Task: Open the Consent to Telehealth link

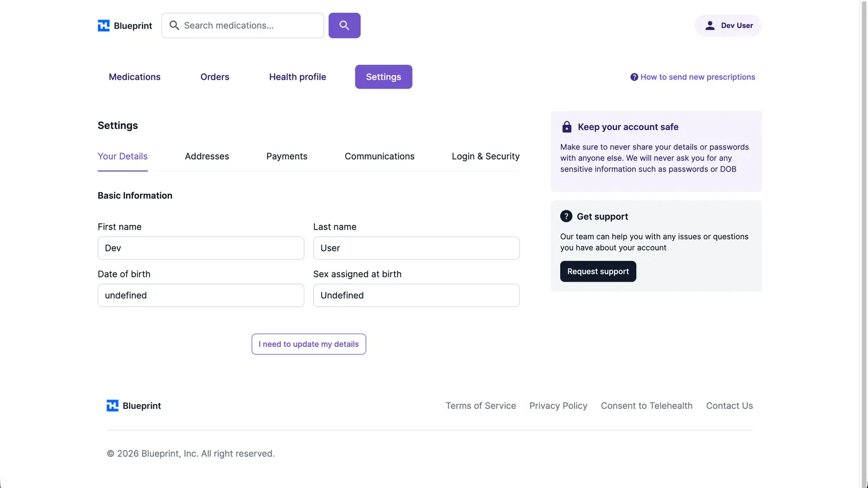Action: tap(646, 406)
